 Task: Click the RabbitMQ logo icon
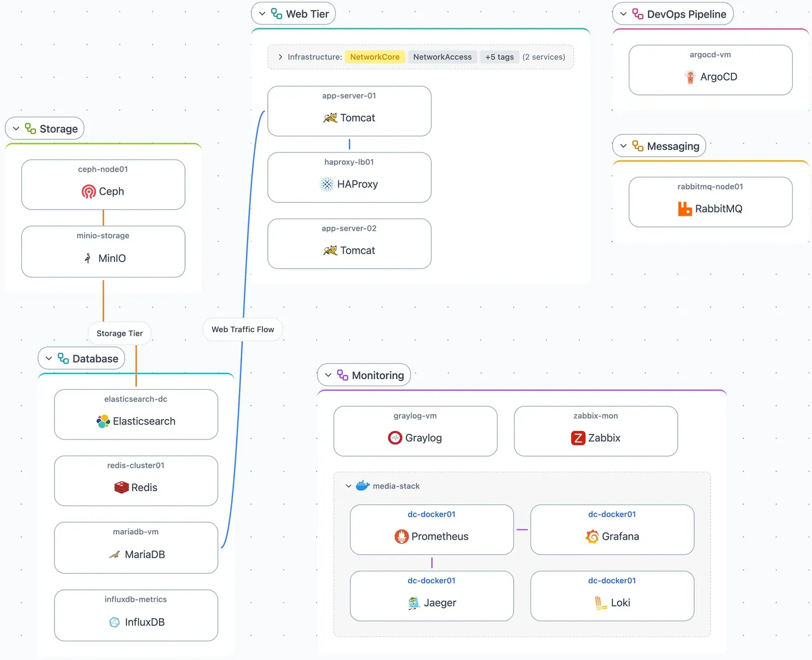click(x=685, y=209)
